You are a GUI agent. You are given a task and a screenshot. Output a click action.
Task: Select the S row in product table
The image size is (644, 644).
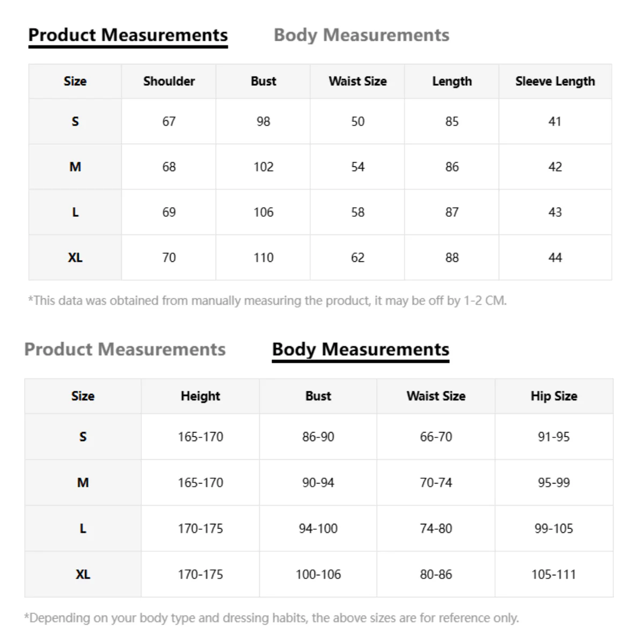tap(320, 121)
